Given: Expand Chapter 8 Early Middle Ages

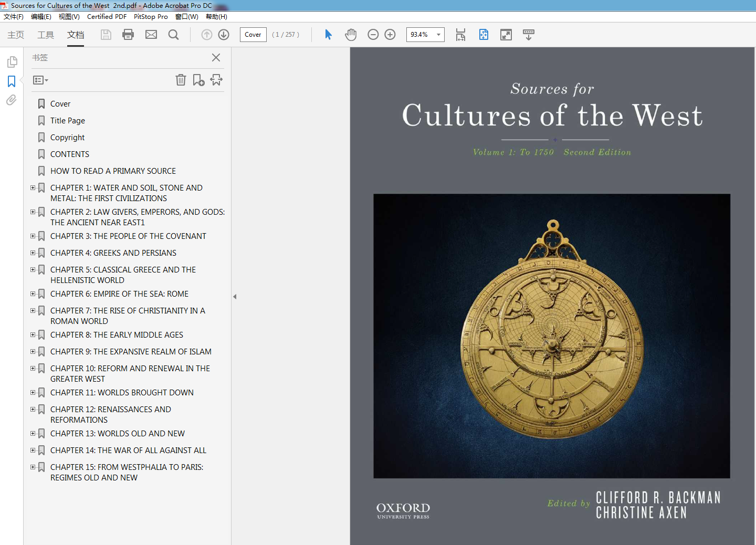Looking at the screenshot, I should pos(33,334).
